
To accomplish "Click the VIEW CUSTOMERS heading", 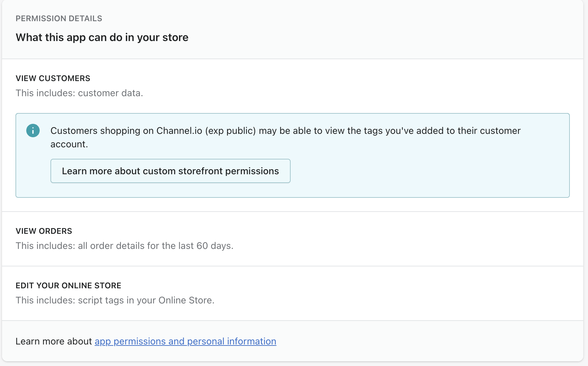I will pyautogui.click(x=53, y=78).
